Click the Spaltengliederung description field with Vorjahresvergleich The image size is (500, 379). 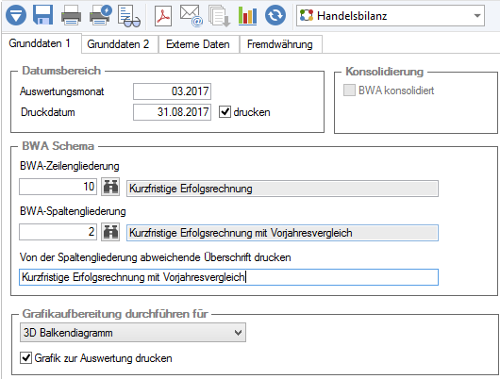[x=282, y=233]
